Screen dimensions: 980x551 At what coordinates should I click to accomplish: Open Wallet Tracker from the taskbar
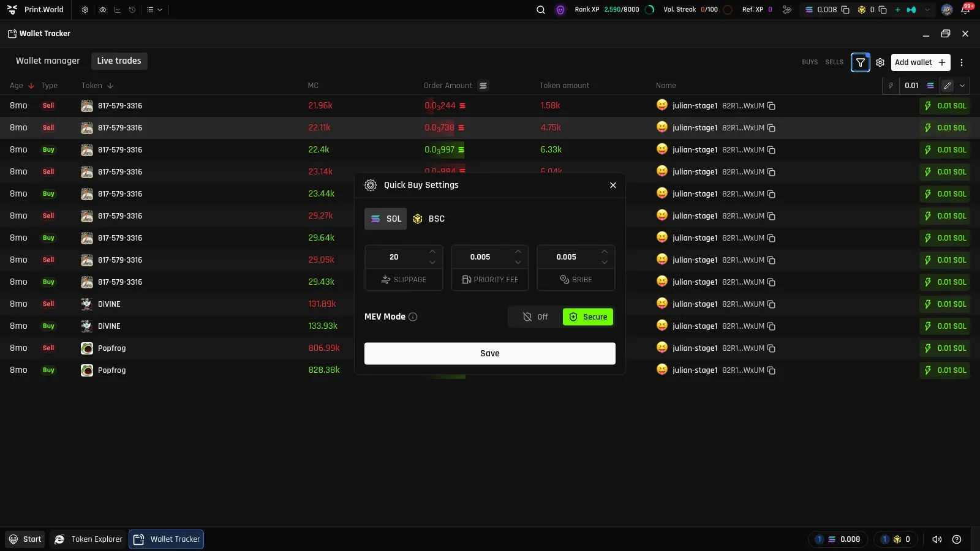click(167, 539)
